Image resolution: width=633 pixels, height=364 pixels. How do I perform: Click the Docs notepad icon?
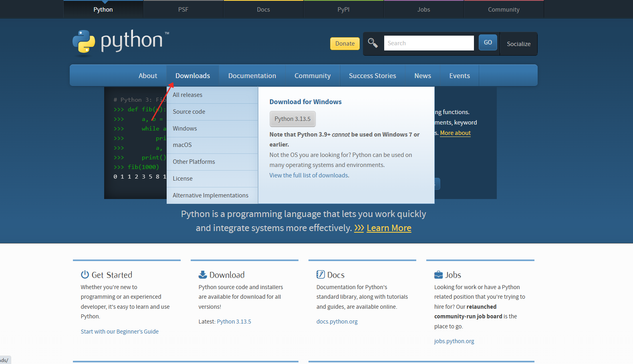point(321,274)
